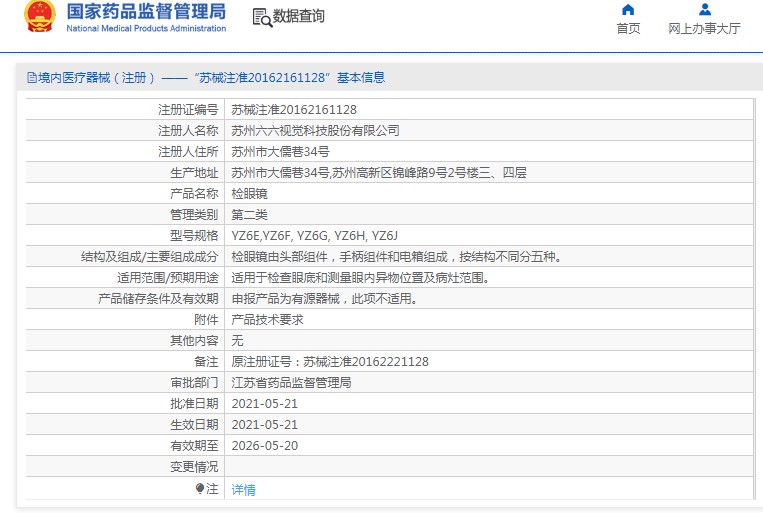Open 数据查询 label

click(x=298, y=16)
